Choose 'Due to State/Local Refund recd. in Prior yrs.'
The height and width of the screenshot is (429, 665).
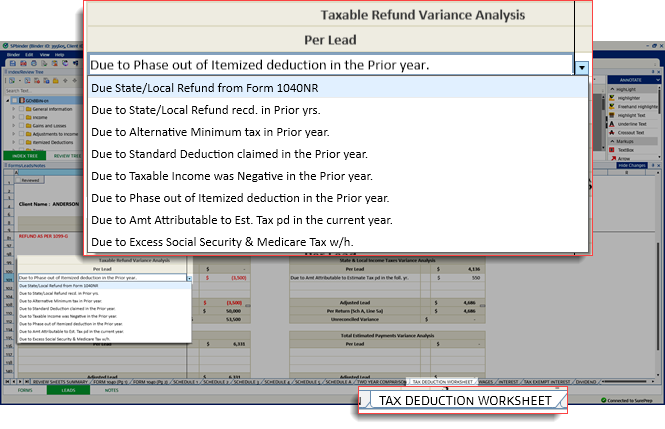click(x=338, y=110)
